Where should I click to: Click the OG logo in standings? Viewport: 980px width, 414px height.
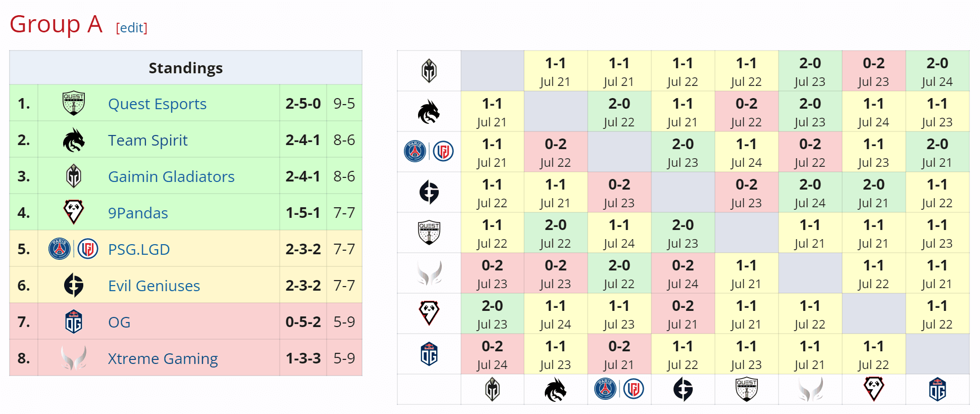click(x=73, y=322)
